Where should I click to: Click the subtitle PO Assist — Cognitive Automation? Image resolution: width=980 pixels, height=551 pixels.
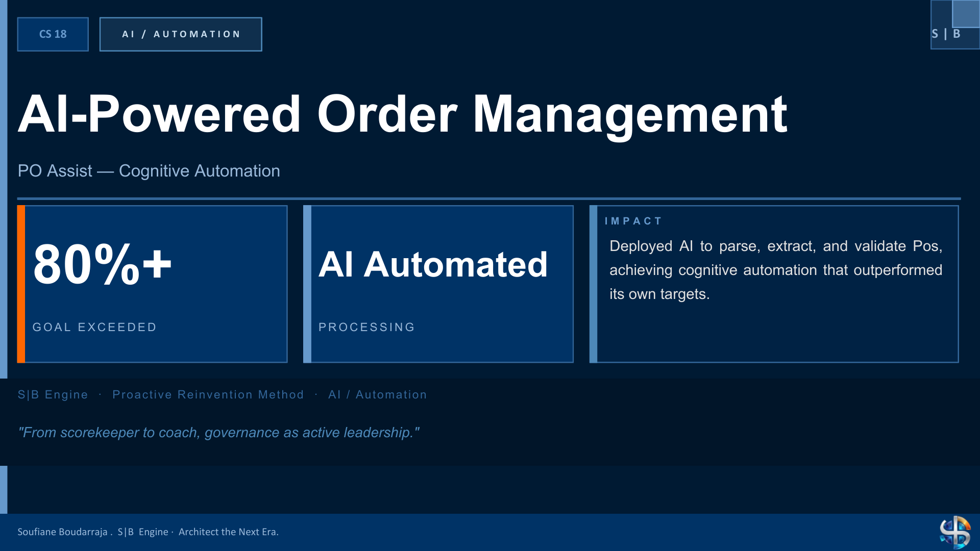coord(149,171)
